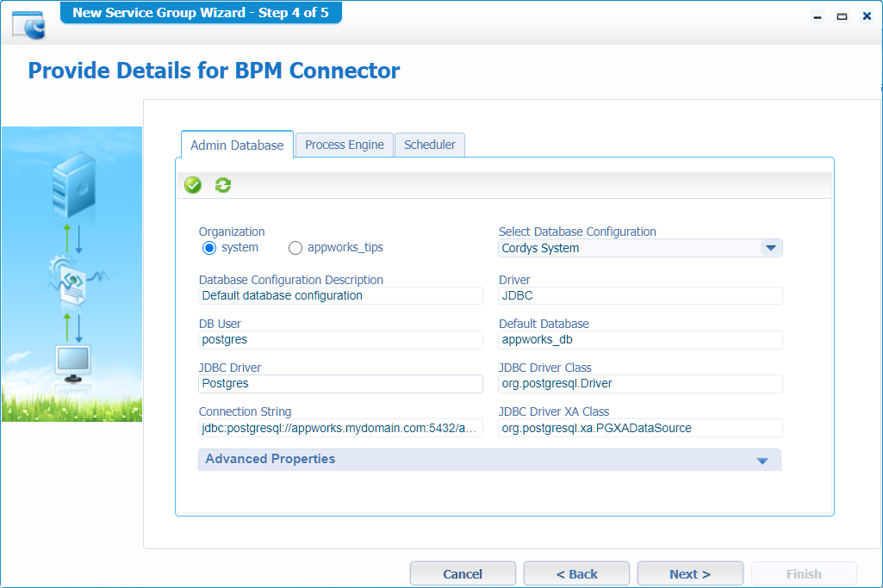The image size is (883, 588).
Task: Select the appworks_tips organization radio button
Action: (x=295, y=247)
